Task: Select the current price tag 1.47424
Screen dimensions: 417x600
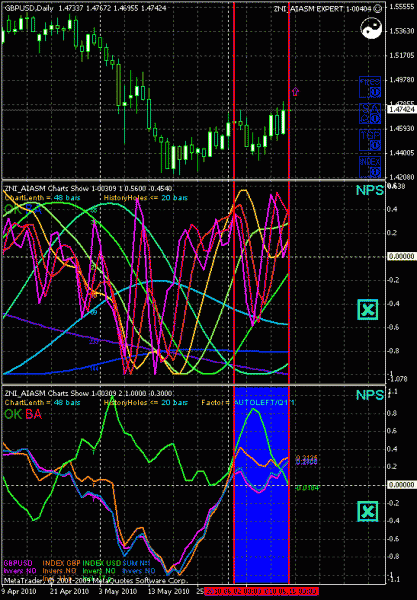Action: coord(402,110)
